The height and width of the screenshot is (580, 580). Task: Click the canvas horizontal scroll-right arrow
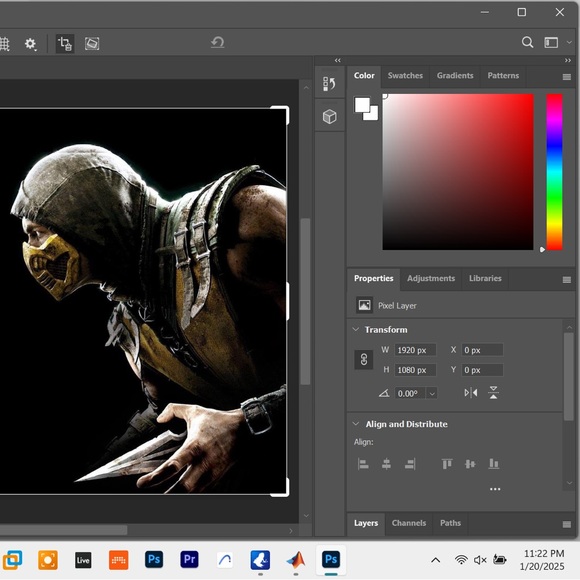[291, 531]
